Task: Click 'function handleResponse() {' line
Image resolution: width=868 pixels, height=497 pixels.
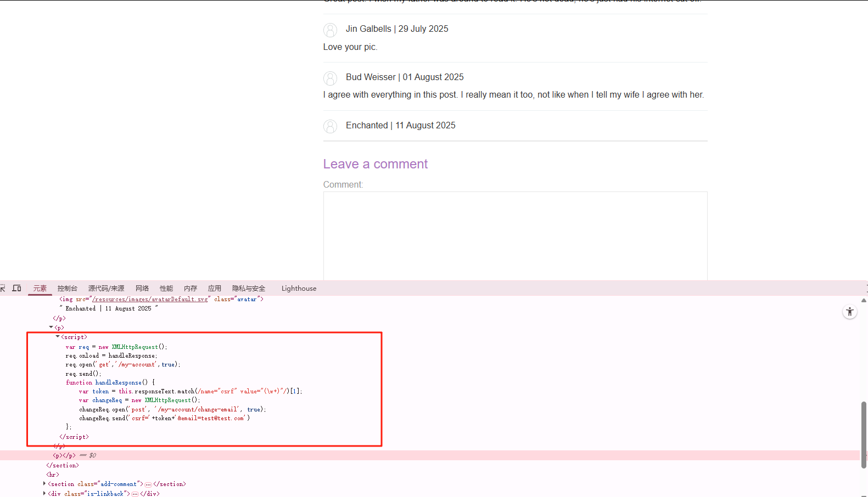Action: click(110, 382)
